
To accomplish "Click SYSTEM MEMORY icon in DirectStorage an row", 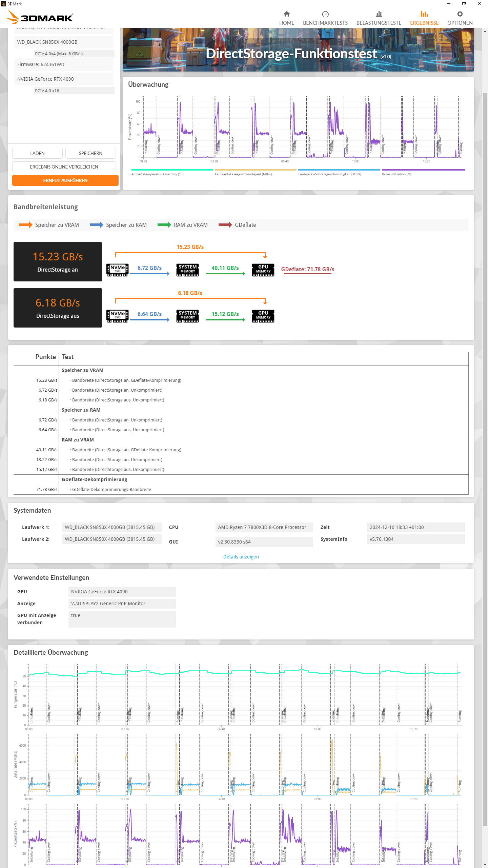I will click(188, 270).
